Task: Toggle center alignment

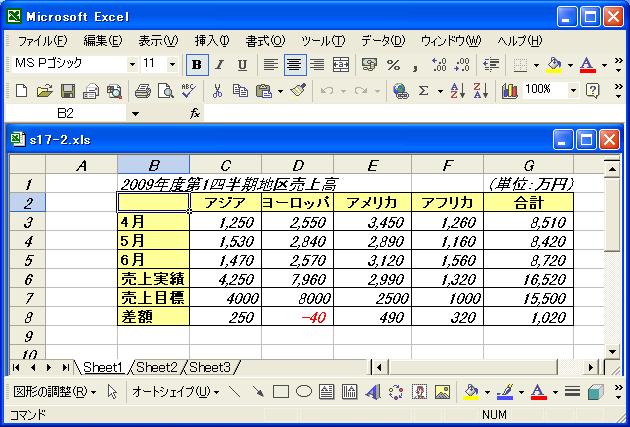Action: click(x=295, y=65)
